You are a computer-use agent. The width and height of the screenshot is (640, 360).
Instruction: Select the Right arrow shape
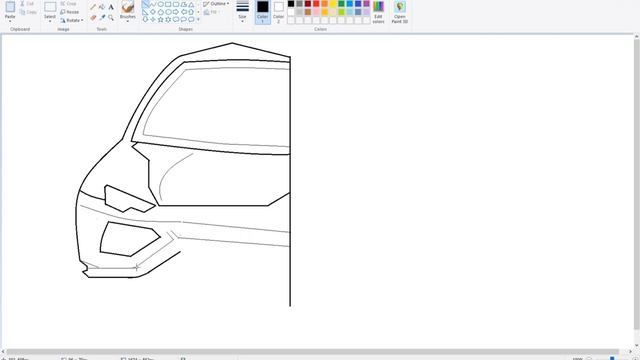(176, 12)
